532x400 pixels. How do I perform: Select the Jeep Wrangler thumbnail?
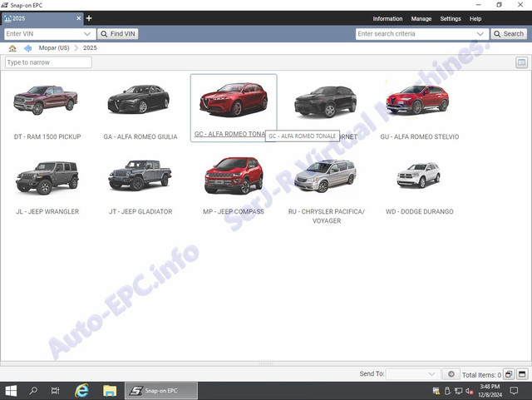pos(47,178)
